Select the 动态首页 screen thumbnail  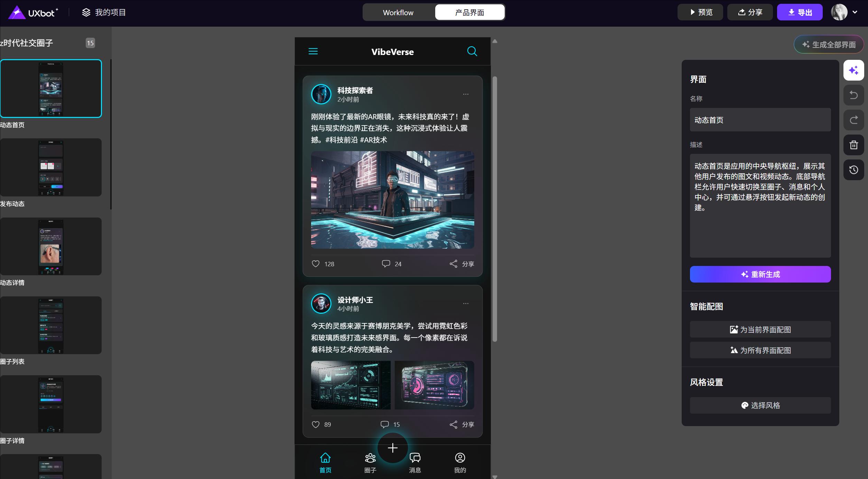(51, 89)
